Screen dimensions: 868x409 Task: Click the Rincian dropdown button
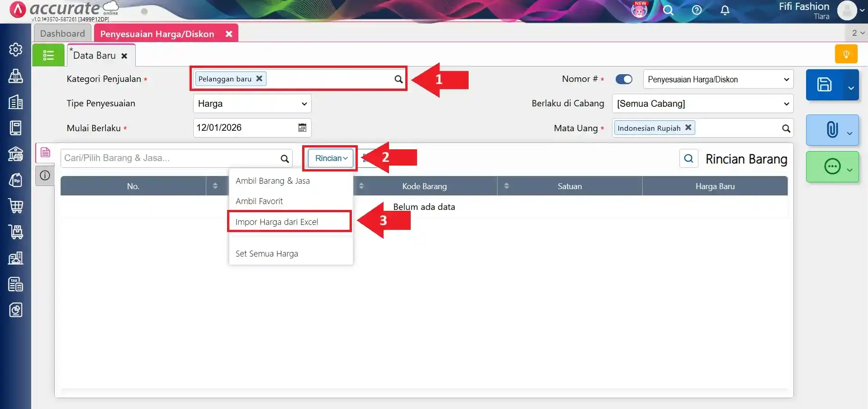[331, 158]
